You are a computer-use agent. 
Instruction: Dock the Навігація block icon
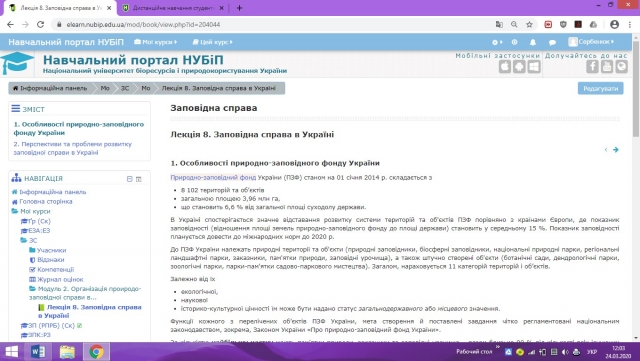pos(139,179)
